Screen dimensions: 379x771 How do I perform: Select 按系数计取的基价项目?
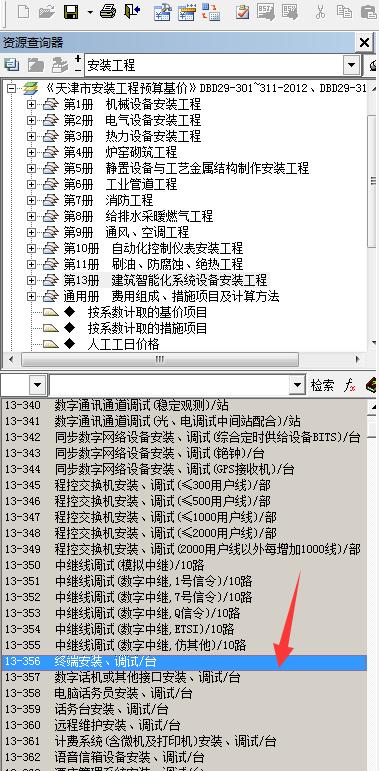[147, 312]
